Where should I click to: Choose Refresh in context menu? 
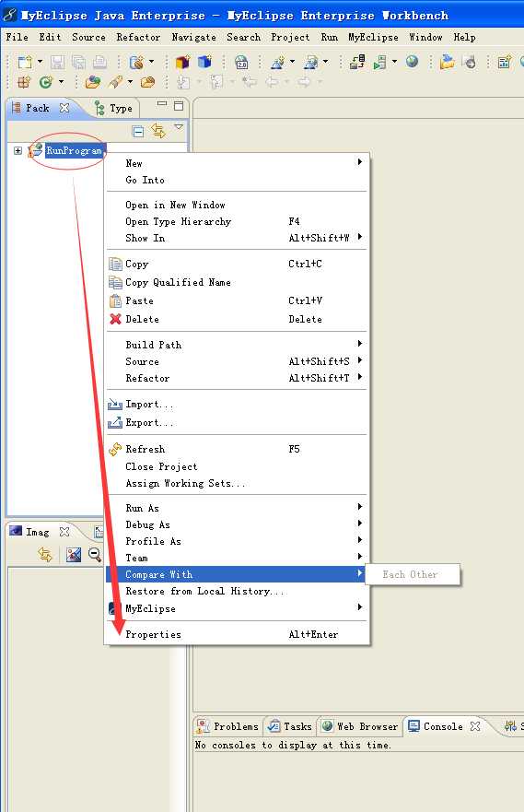pyautogui.click(x=238, y=449)
